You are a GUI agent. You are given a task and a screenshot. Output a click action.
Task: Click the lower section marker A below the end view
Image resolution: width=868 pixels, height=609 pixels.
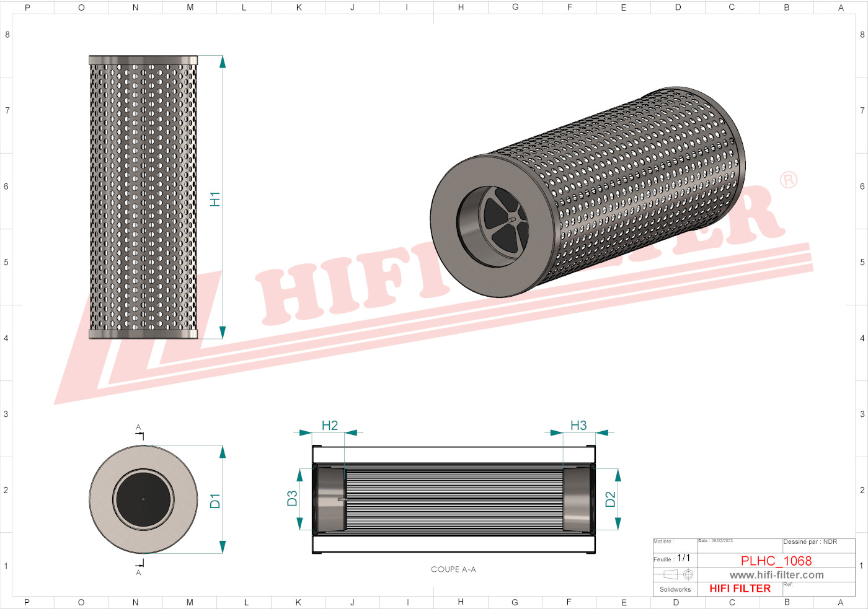coord(138,572)
